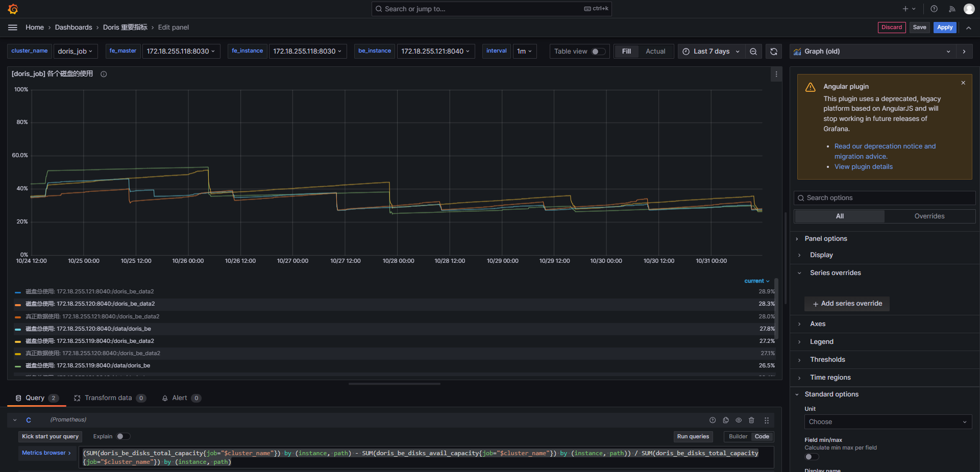Switch to the Transform data tab

point(110,398)
